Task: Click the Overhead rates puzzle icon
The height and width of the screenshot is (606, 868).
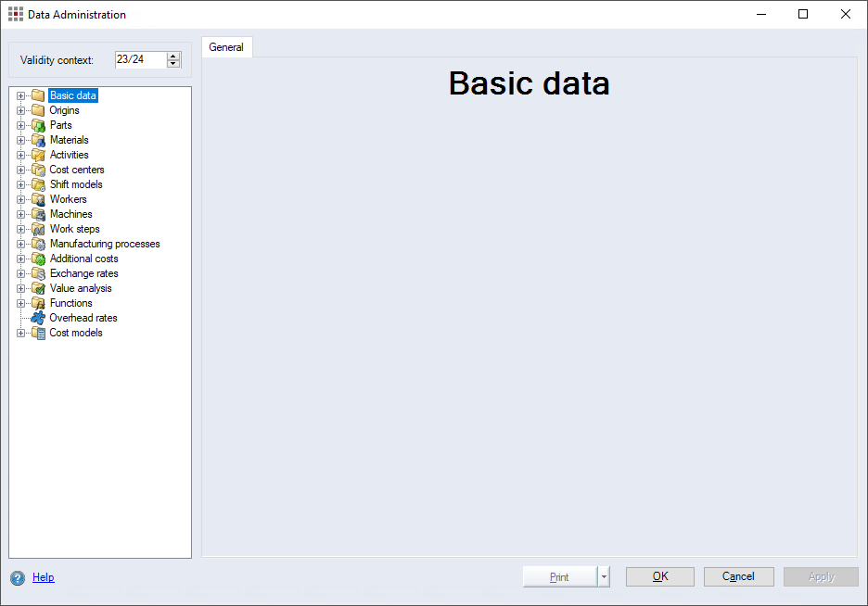Action: 38,318
